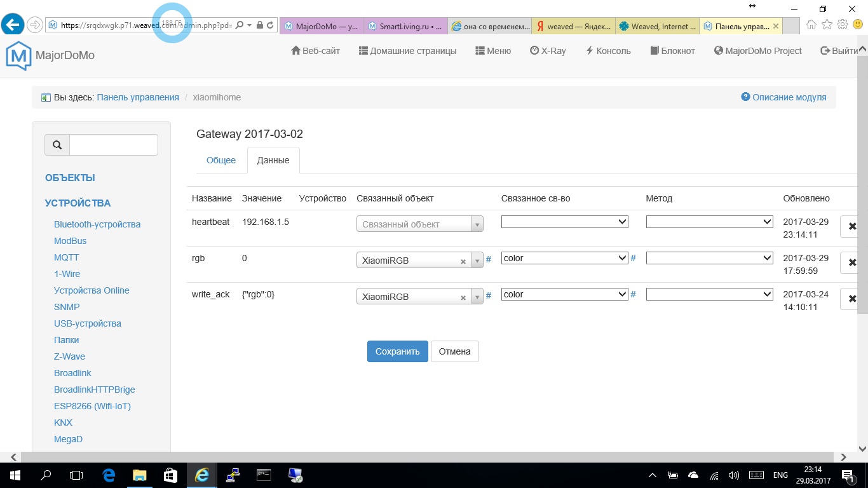Image resolution: width=868 pixels, height=488 pixels.
Task: Open the Windows Start menu
Action: 15,475
